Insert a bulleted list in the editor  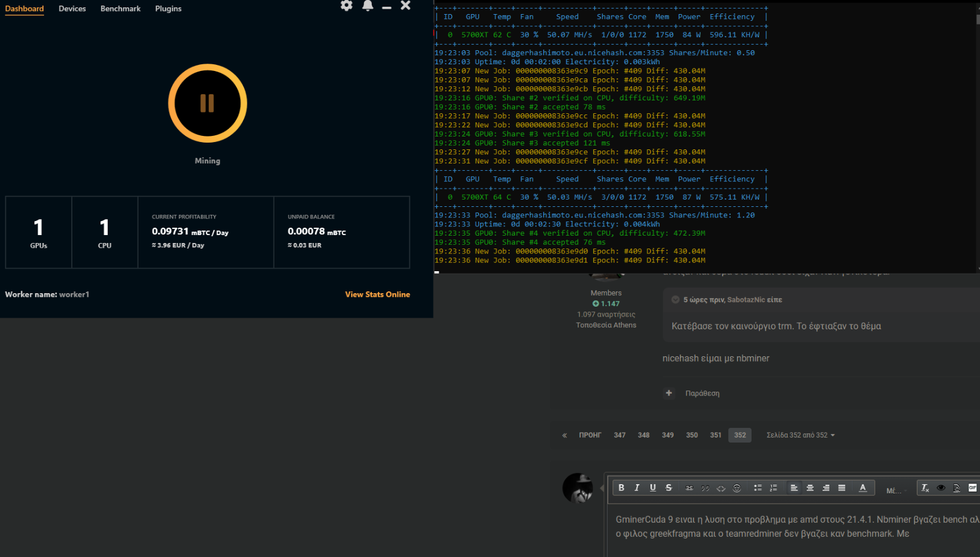(758, 488)
